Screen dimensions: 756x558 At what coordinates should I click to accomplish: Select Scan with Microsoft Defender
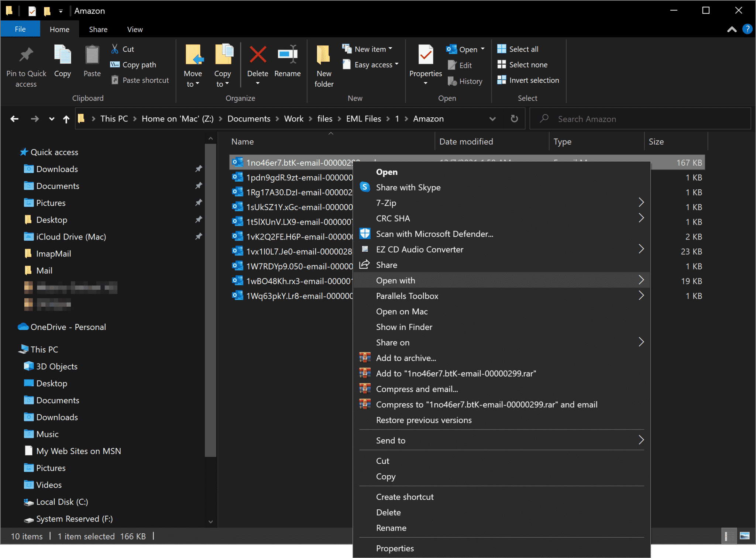pos(502,234)
